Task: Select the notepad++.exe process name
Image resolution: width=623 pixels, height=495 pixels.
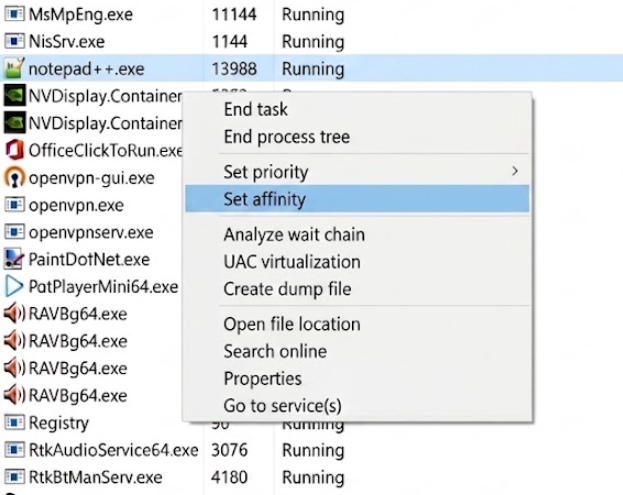Action: pyautogui.click(x=86, y=69)
